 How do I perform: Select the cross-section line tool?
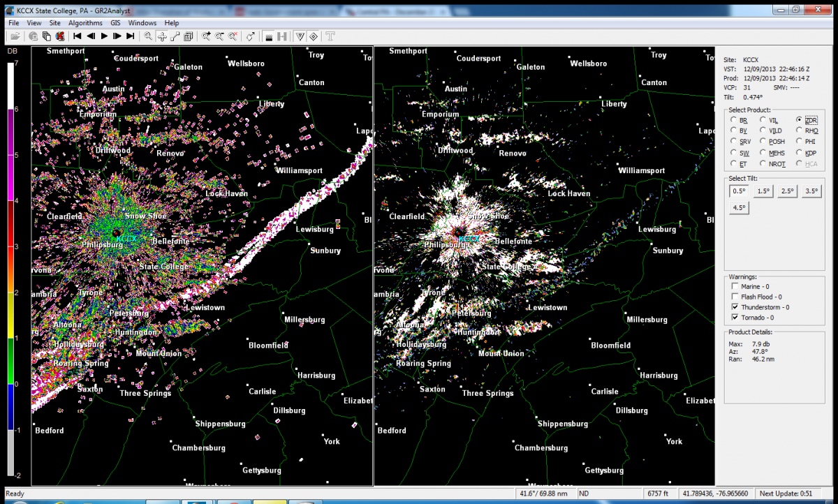(175, 36)
